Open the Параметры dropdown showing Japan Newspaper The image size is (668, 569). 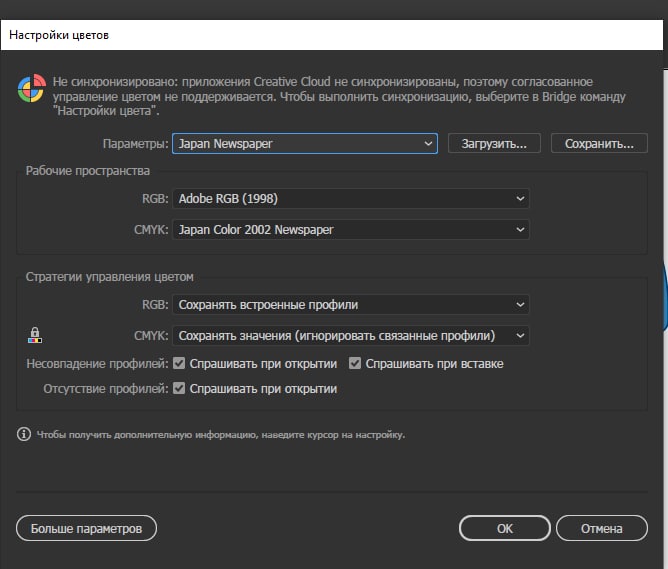[305, 144]
